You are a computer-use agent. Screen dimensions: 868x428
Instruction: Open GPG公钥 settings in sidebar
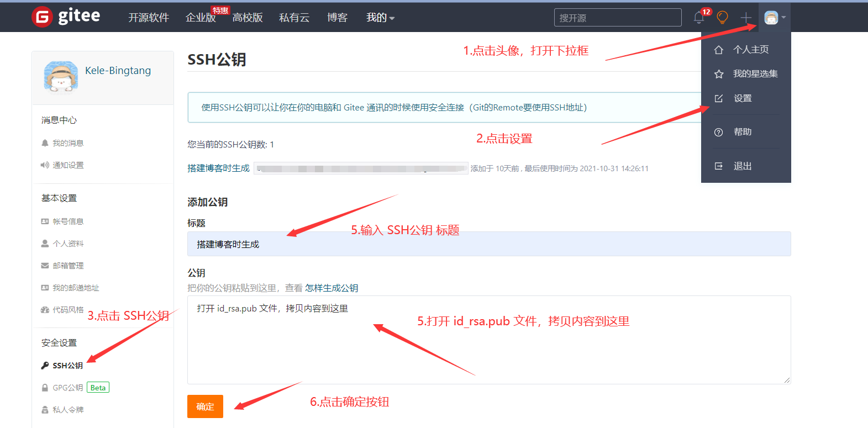pos(67,388)
